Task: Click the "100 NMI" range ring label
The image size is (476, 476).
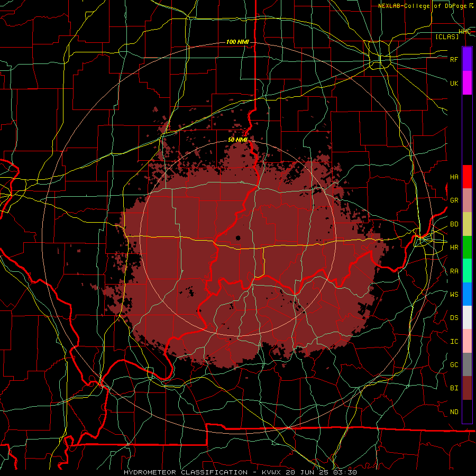Action: pyautogui.click(x=237, y=42)
